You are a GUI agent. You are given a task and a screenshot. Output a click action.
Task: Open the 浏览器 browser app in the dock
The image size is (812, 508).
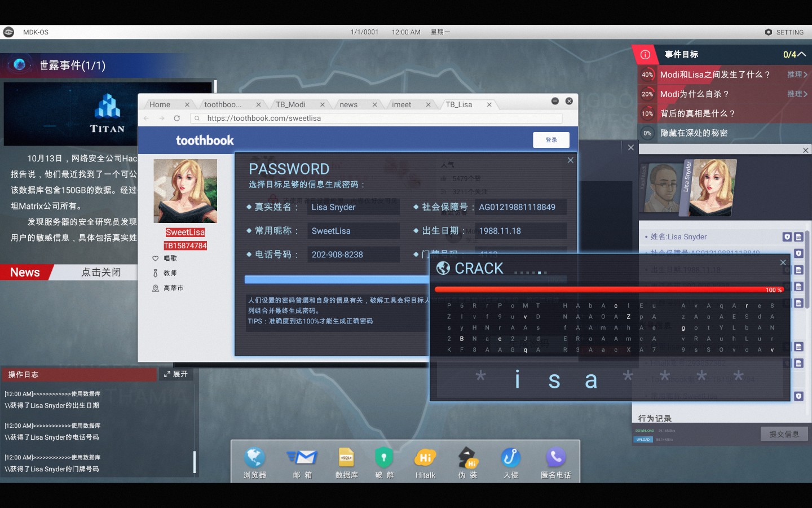pyautogui.click(x=254, y=458)
